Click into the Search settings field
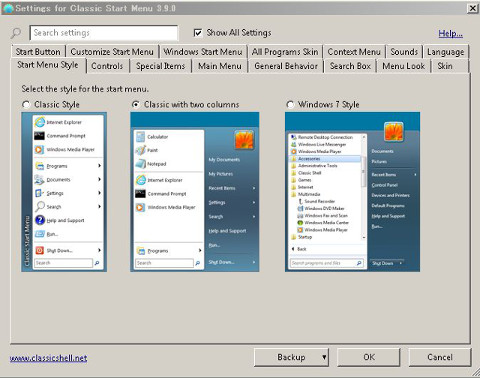480x378 pixels. pyautogui.click(x=104, y=33)
